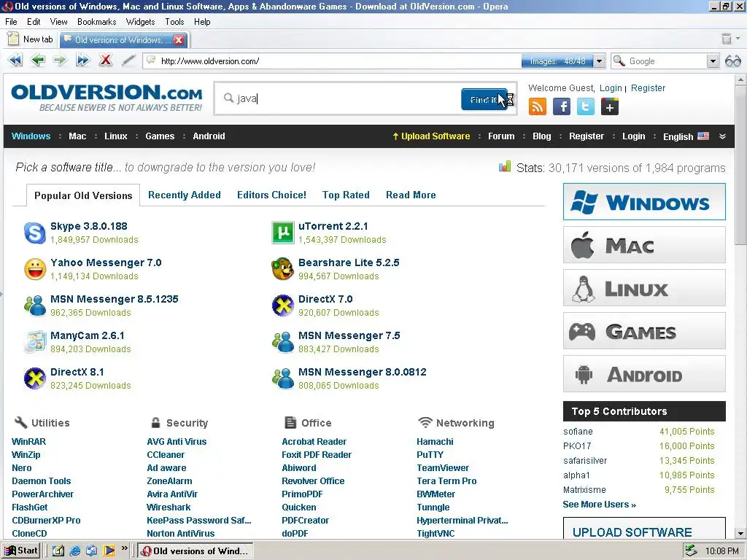Switch to the Top Rated tab
This screenshot has height=560, width=747.
346,195
